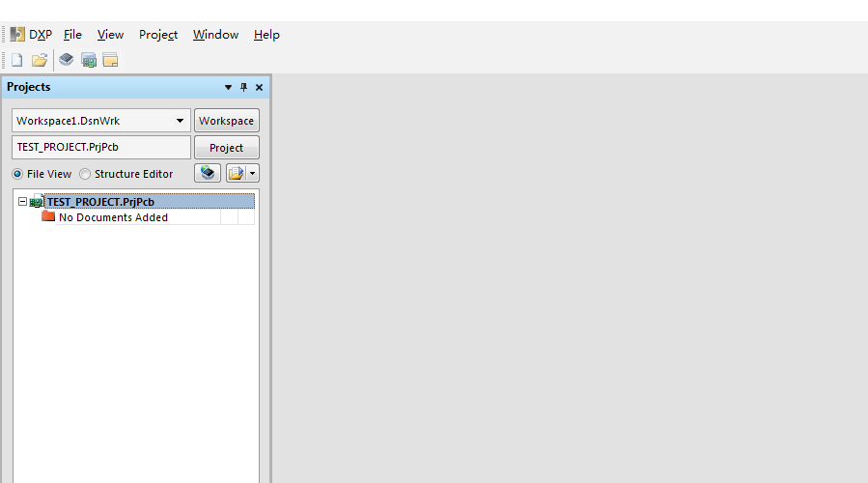Close the Projects panel
The image size is (868, 483).
point(259,88)
